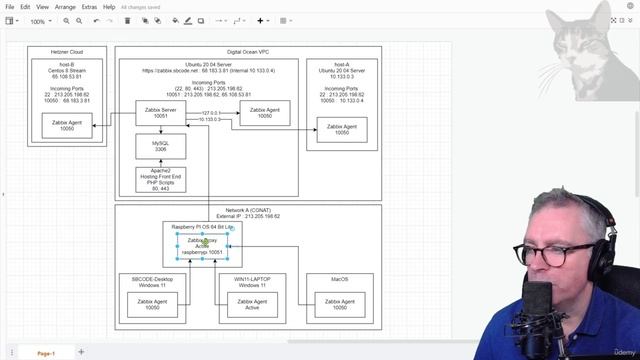
Task: Open the 100% zoom level dropdown
Action: (41, 21)
